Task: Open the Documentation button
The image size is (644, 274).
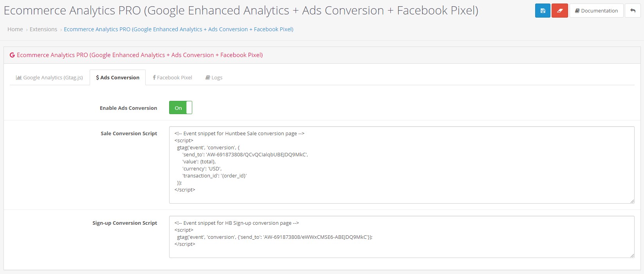Action: click(x=596, y=11)
